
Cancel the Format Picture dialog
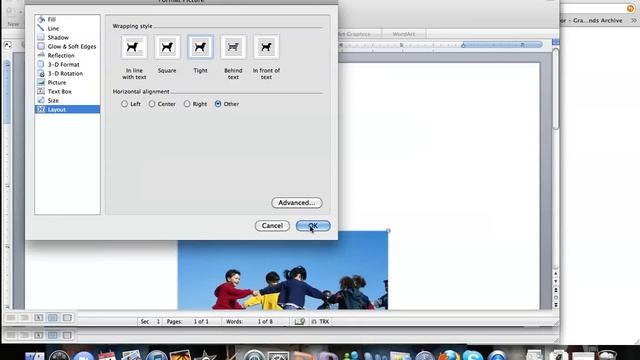tap(272, 226)
